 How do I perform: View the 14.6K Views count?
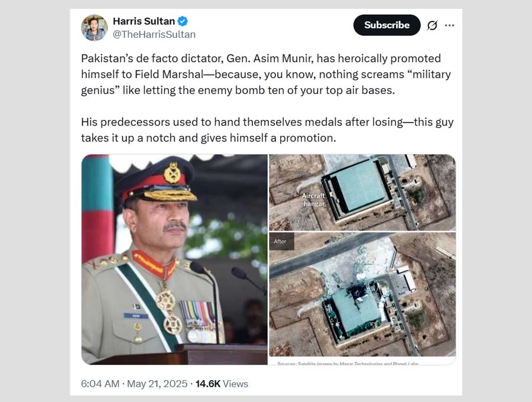click(x=222, y=384)
